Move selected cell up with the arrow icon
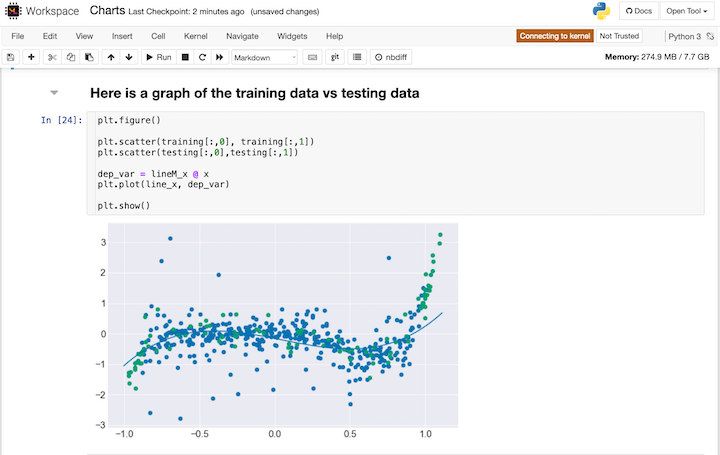This screenshot has height=455, width=720. click(x=111, y=57)
